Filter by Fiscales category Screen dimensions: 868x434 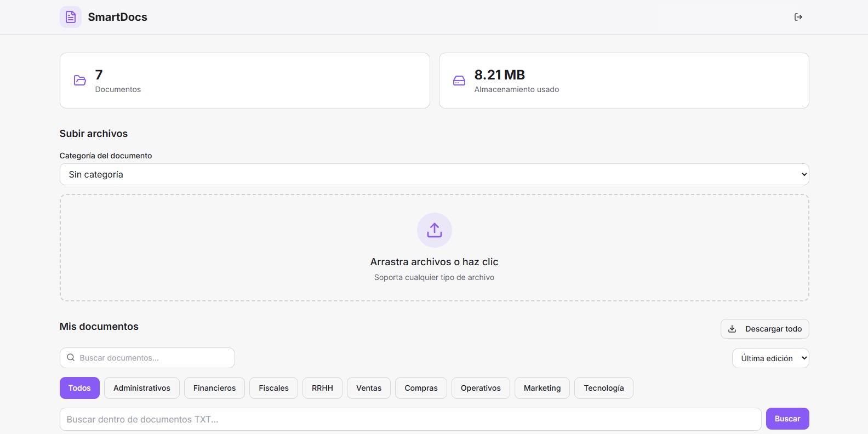tap(273, 388)
